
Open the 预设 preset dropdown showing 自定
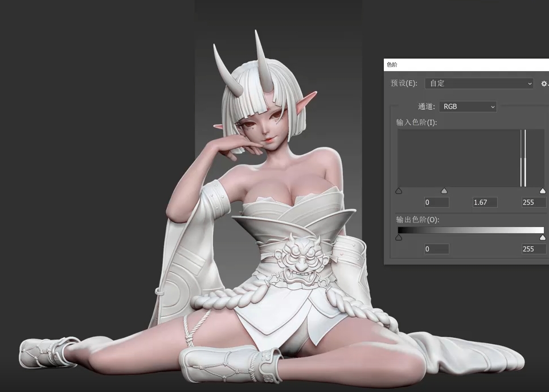(x=479, y=83)
